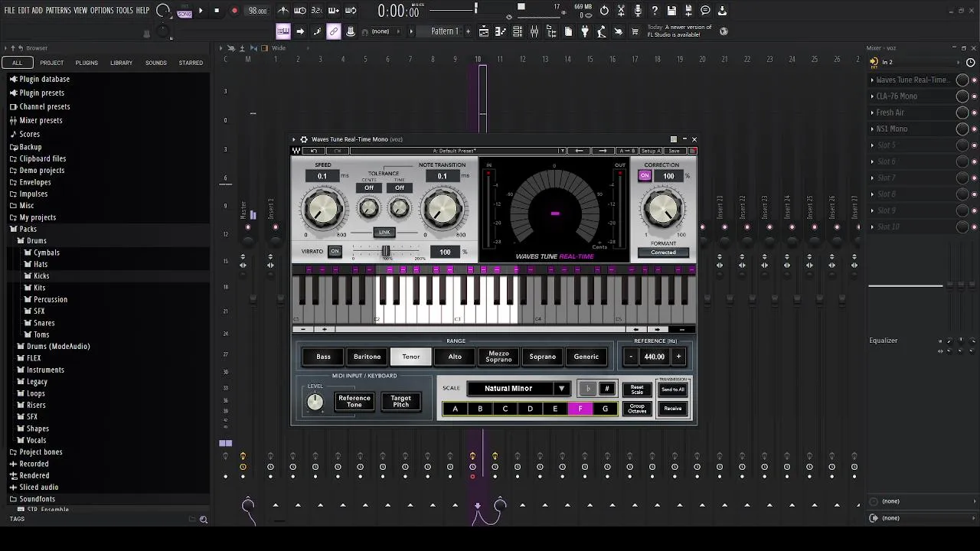This screenshot has height=551, width=980.
Task: Click the Group Octaves button
Action: click(637, 409)
